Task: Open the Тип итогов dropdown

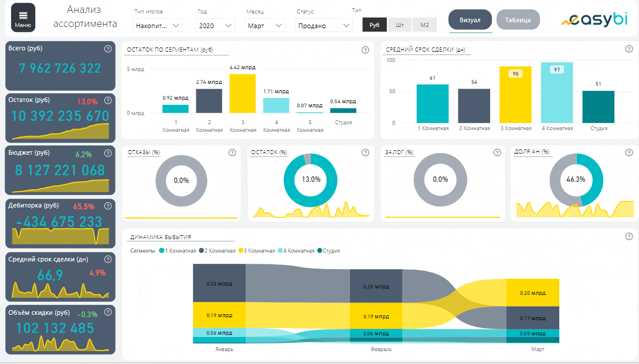Action: coord(157,25)
